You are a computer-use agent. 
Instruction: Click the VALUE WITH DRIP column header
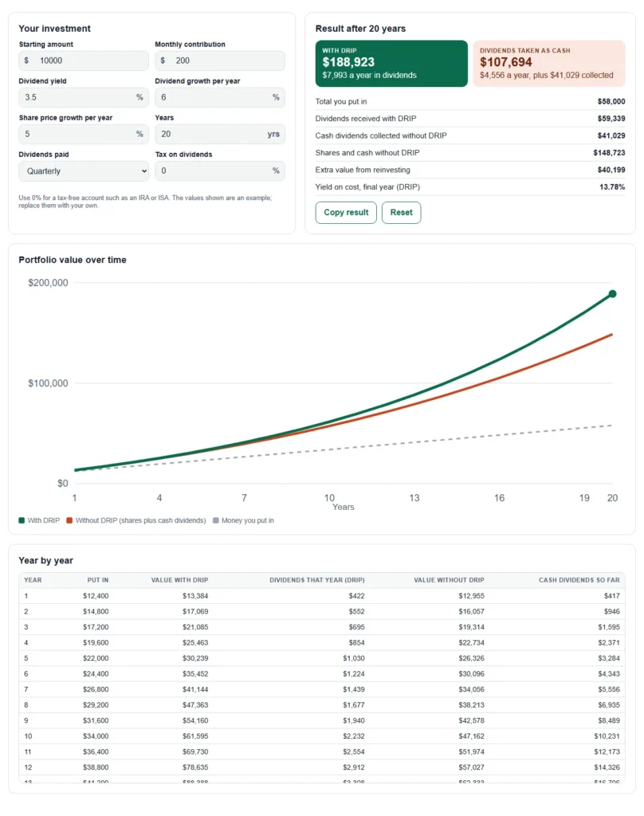(179, 580)
